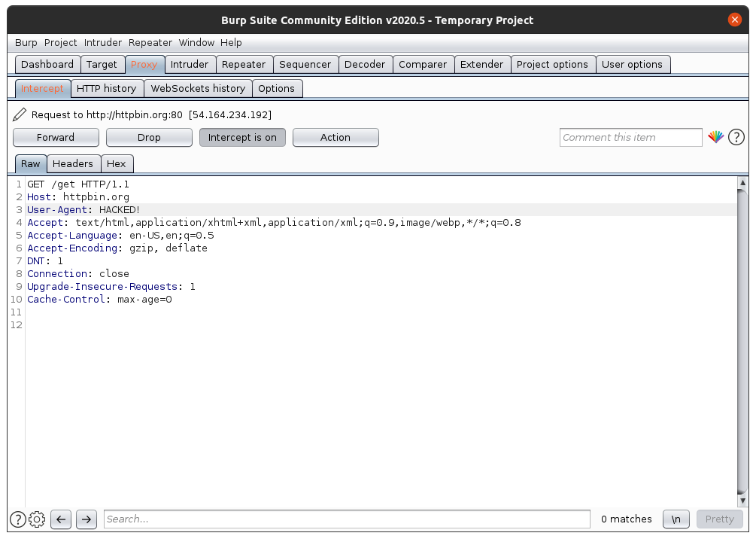Open the highlight color picker icon

pos(715,137)
